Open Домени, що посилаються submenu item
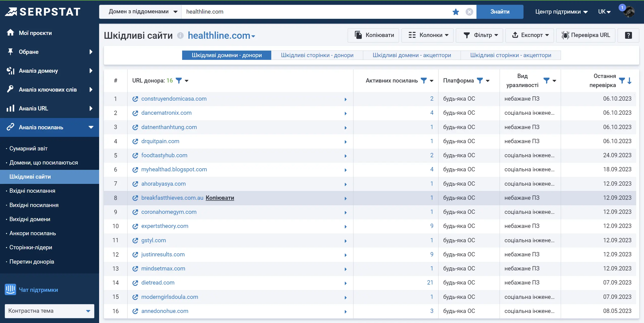The height and width of the screenshot is (323, 644). [x=44, y=163]
